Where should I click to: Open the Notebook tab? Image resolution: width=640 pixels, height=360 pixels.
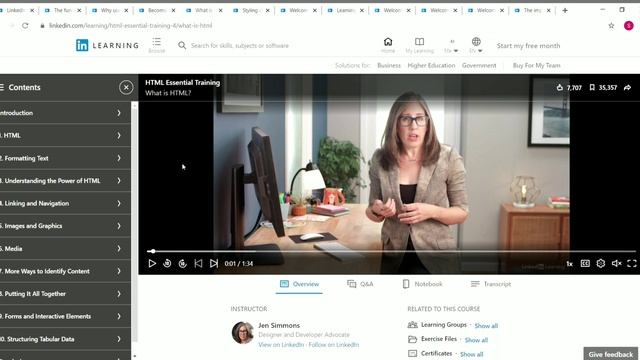422,284
